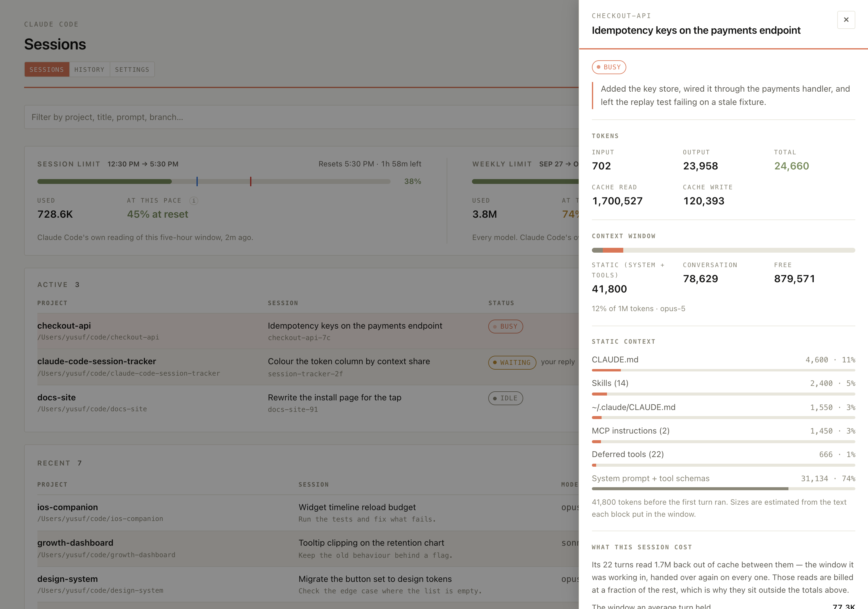Click the total tokens value 24,660
The height and width of the screenshot is (609, 868).
point(791,166)
